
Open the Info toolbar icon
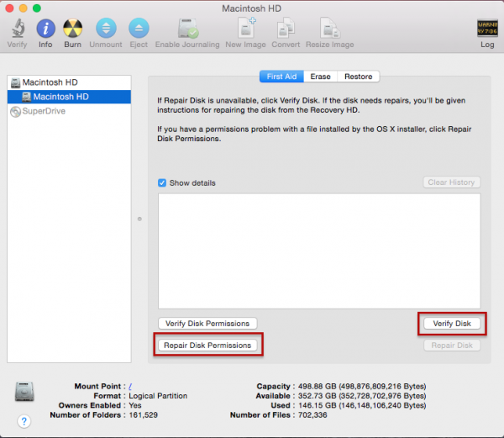pos(45,29)
